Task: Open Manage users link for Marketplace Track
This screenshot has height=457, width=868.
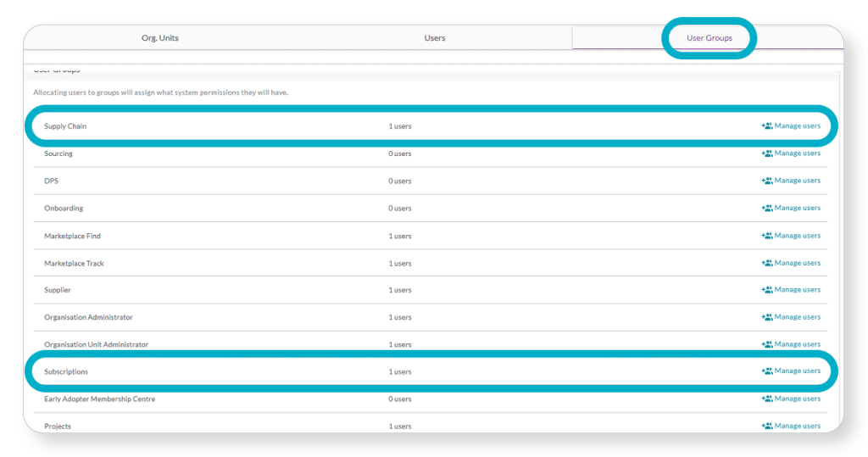Action: [797, 263]
